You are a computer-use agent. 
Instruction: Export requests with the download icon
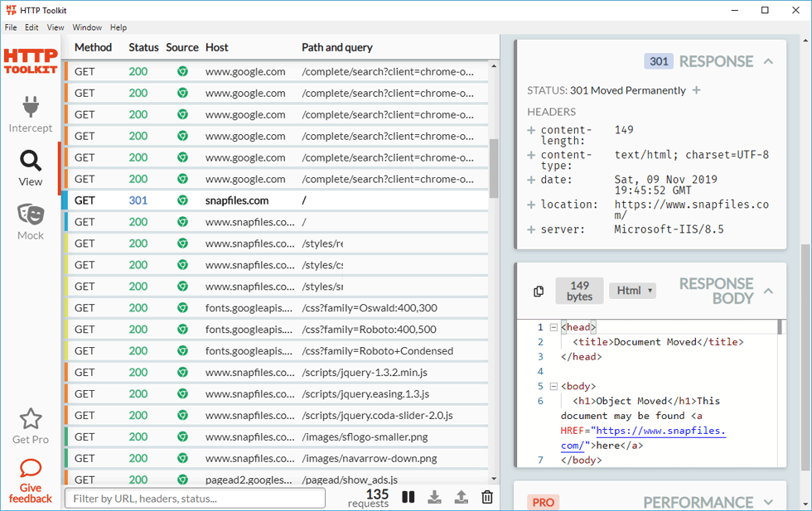(434, 497)
